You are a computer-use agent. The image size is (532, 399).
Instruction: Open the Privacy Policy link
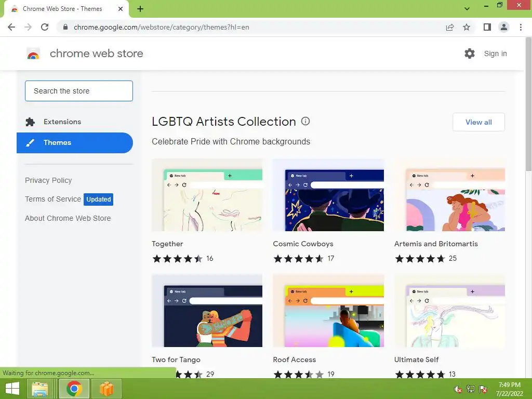pos(48,180)
